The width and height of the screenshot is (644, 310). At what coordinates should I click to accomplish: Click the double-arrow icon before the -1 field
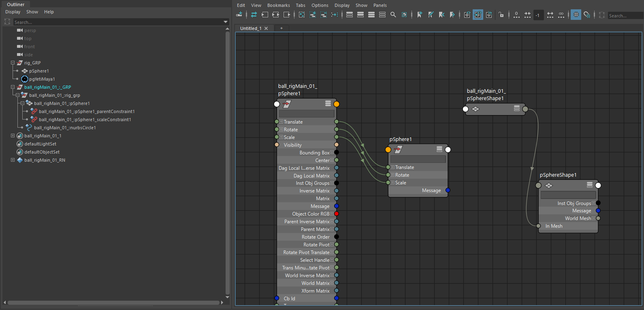527,15
